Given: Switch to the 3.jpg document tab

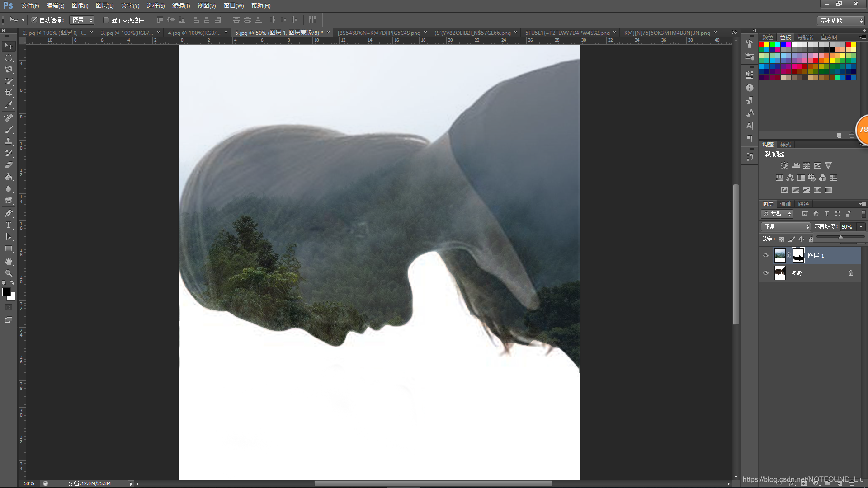Looking at the screenshot, I should click(x=127, y=33).
